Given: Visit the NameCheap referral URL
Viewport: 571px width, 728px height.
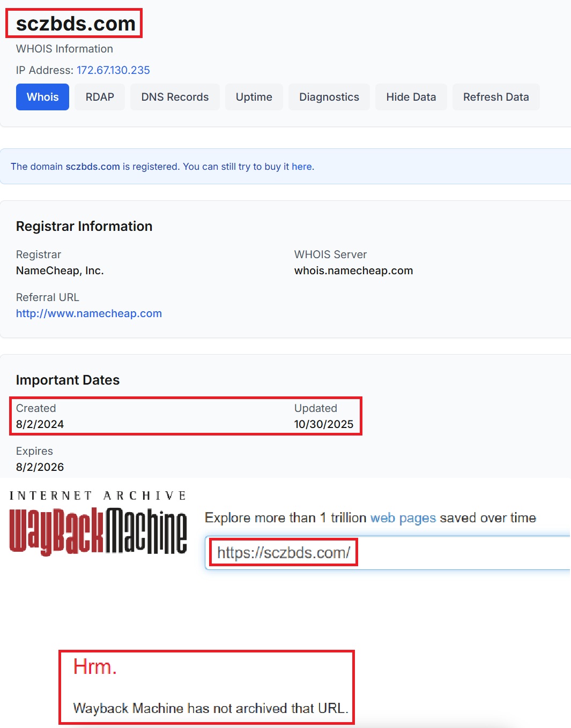Looking at the screenshot, I should coord(88,313).
